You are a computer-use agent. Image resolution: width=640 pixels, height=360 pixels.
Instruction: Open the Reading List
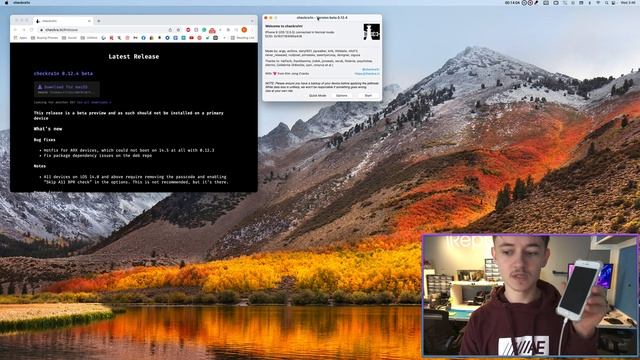(242, 38)
